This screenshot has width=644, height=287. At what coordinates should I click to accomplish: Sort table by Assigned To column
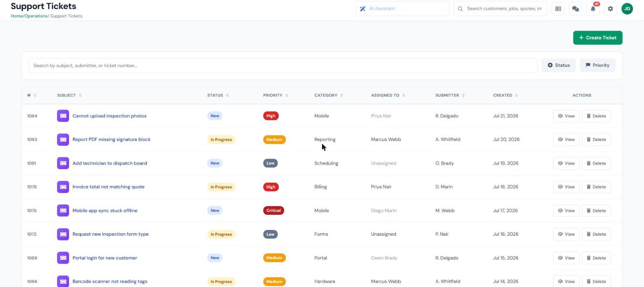click(404, 95)
